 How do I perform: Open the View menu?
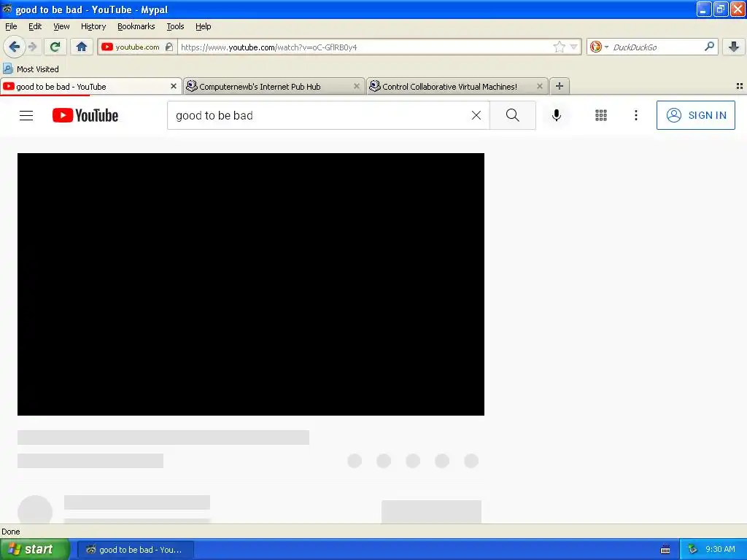(x=61, y=27)
